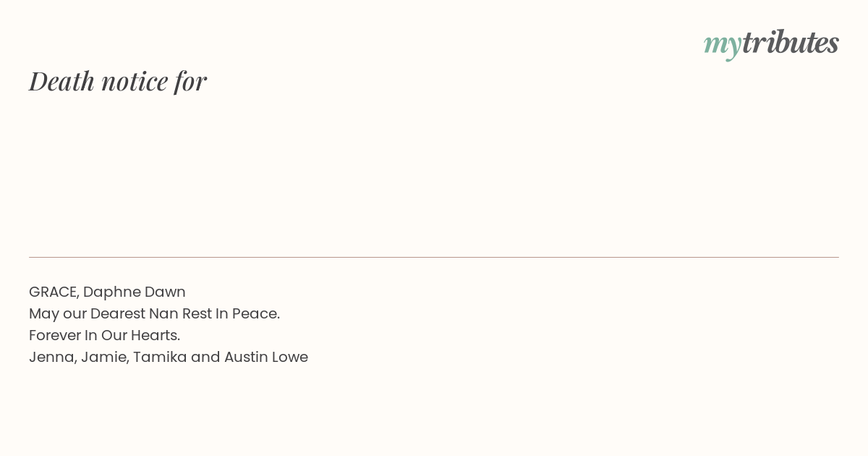Screen dimensions: 868x456
Task: Click the word "for" in the heading
Action: click(x=190, y=81)
